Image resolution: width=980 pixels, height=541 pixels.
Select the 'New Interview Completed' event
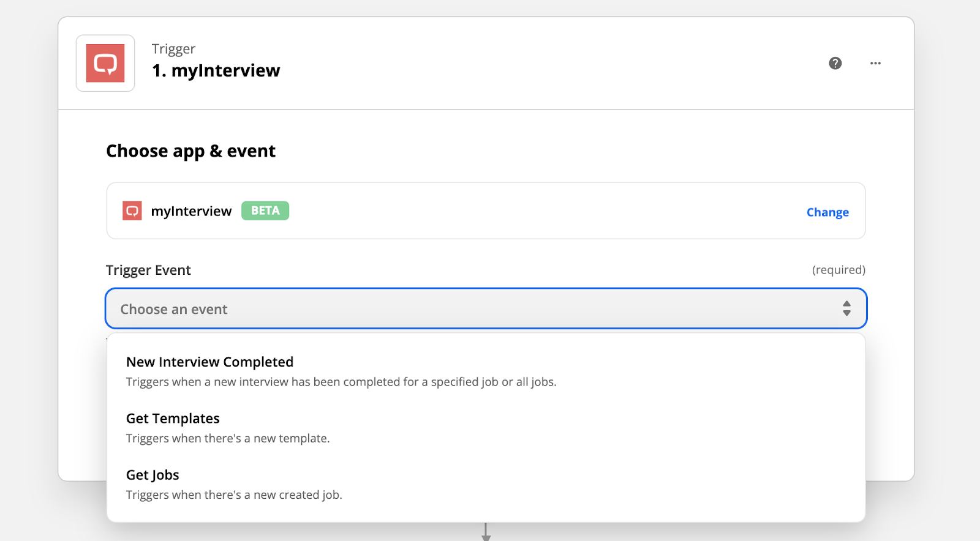pos(209,362)
